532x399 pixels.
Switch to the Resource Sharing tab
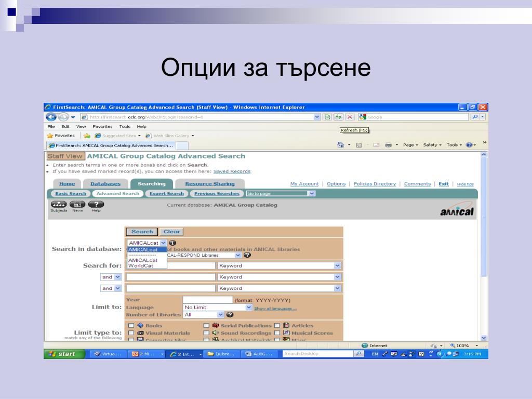(210, 184)
